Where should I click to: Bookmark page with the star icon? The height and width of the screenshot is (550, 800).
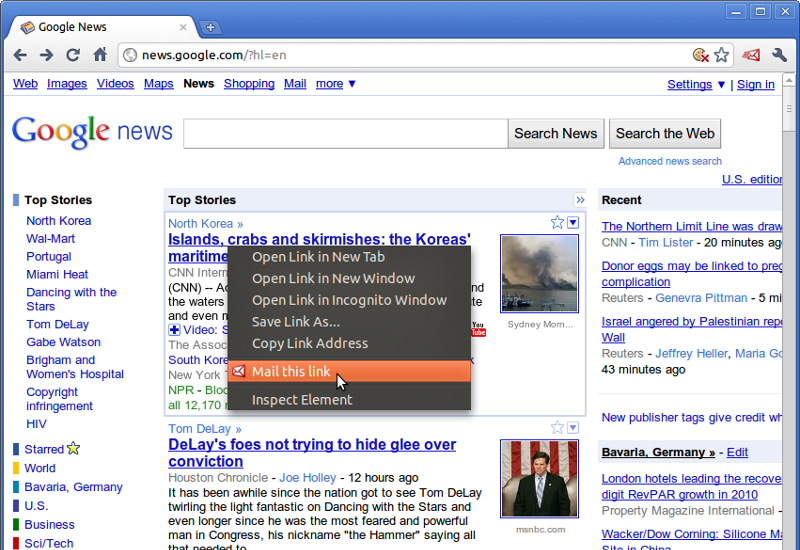pyautogui.click(x=721, y=55)
